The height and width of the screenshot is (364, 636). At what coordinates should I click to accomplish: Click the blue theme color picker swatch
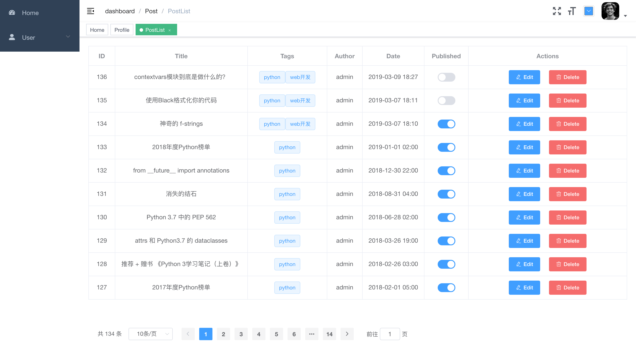pyautogui.click(x=589, y=11)
